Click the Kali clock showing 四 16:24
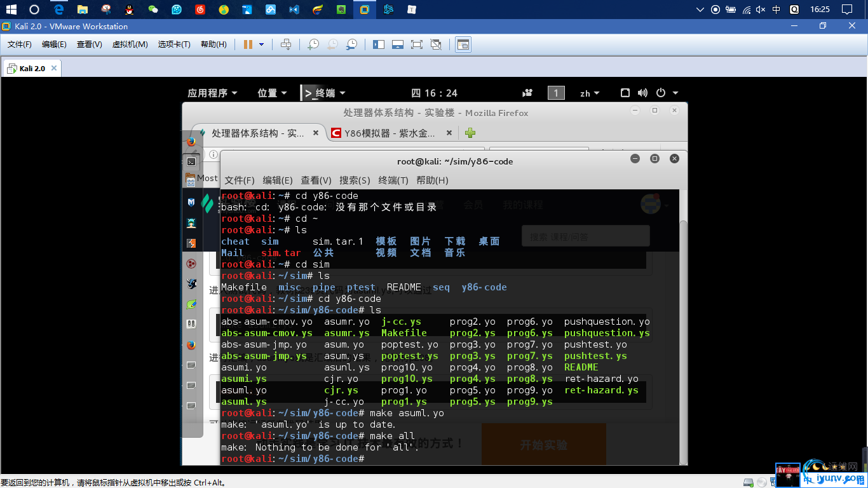Screen dimensions: 868x488 tap(434, 93)
